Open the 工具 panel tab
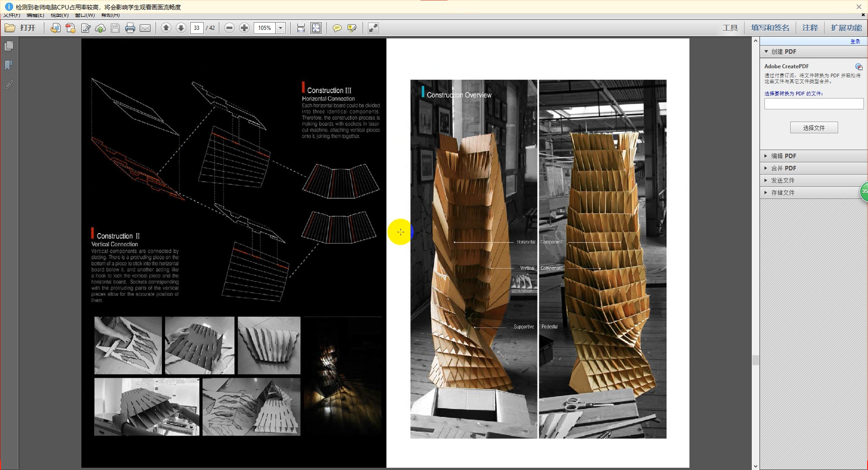The image size is (868, 470). coord(730,28)
